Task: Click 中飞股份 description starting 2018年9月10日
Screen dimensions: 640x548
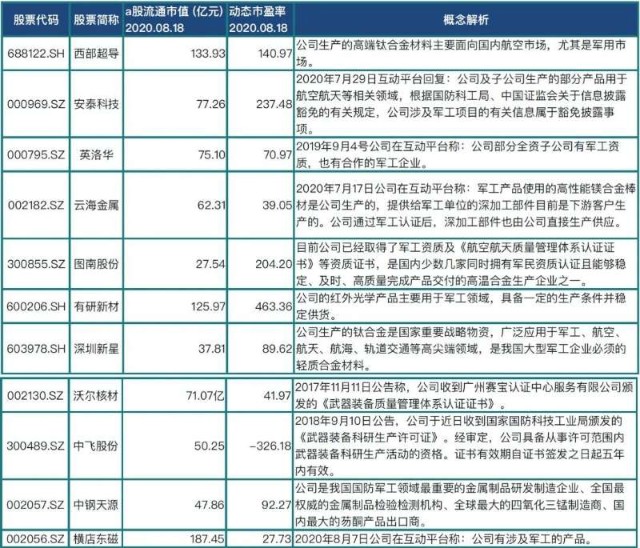Action: 460,446
